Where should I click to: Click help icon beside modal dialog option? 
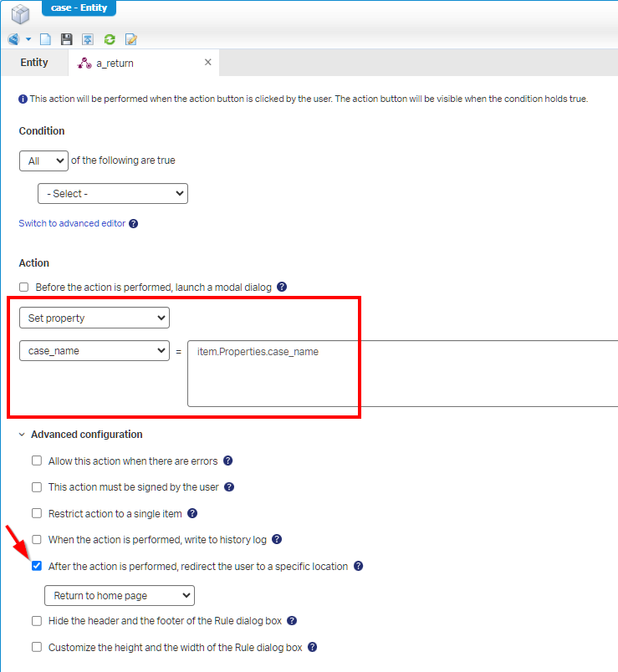pos(282,287)
